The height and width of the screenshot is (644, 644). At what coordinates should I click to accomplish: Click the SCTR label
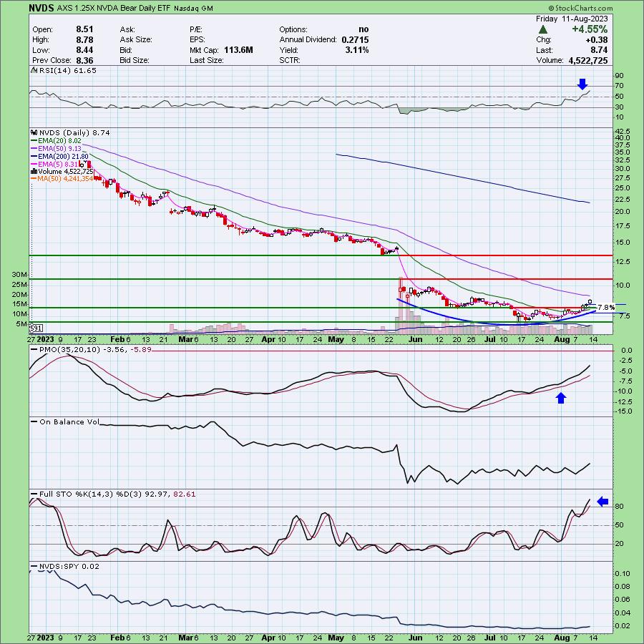coord(291,60)
